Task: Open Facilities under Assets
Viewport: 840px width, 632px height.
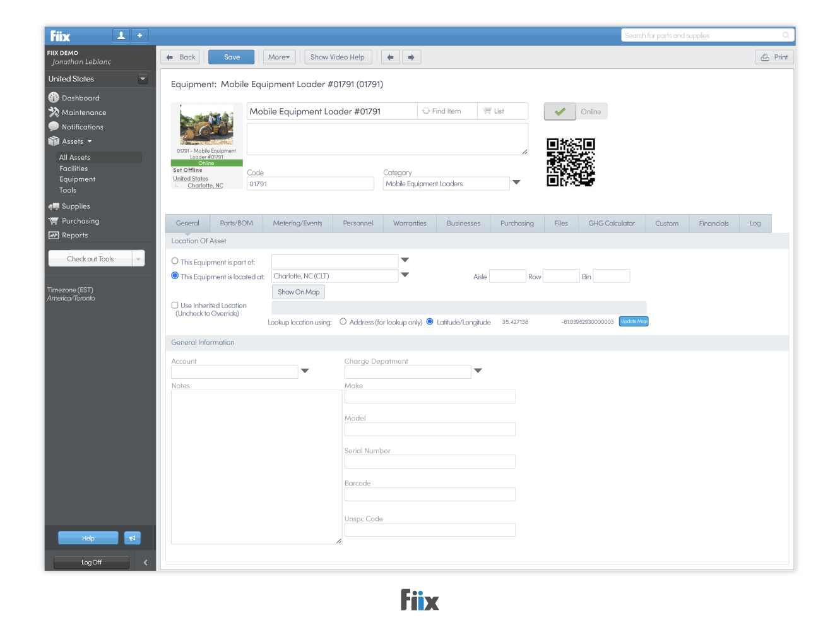Action: (x=74, y=169)
